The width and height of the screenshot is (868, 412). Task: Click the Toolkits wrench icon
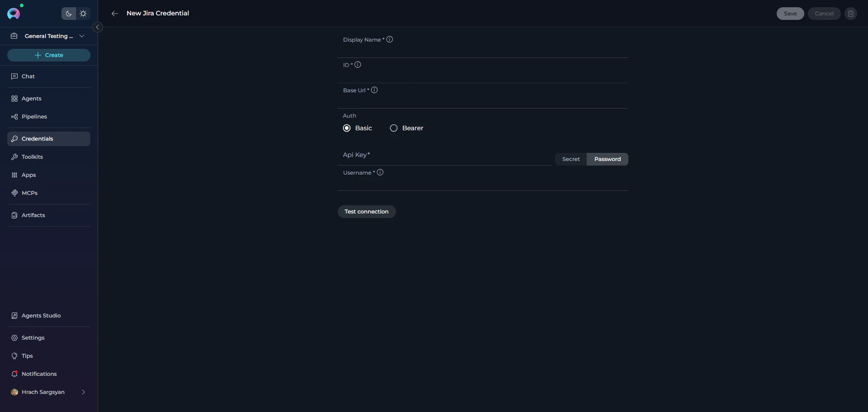[14, 157]
